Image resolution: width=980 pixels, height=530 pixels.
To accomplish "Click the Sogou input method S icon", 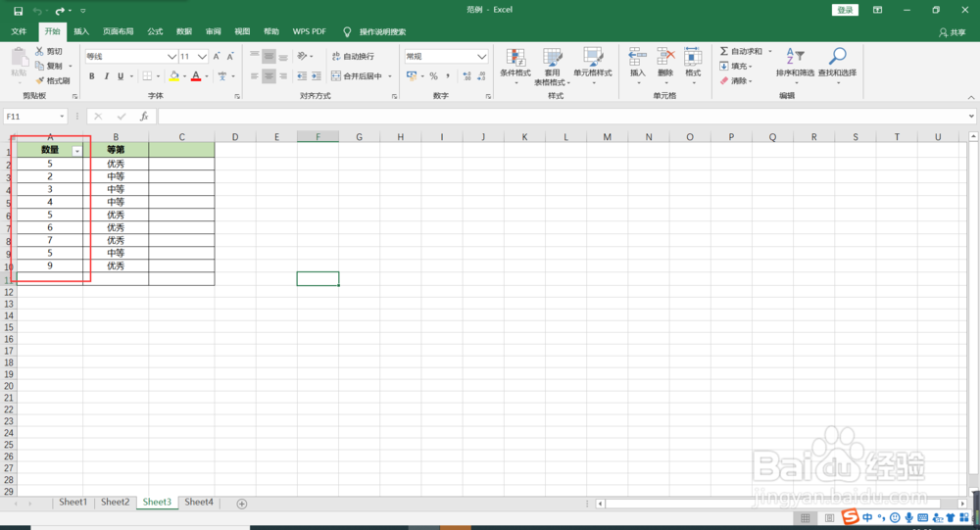I will (x=850, y=517).
